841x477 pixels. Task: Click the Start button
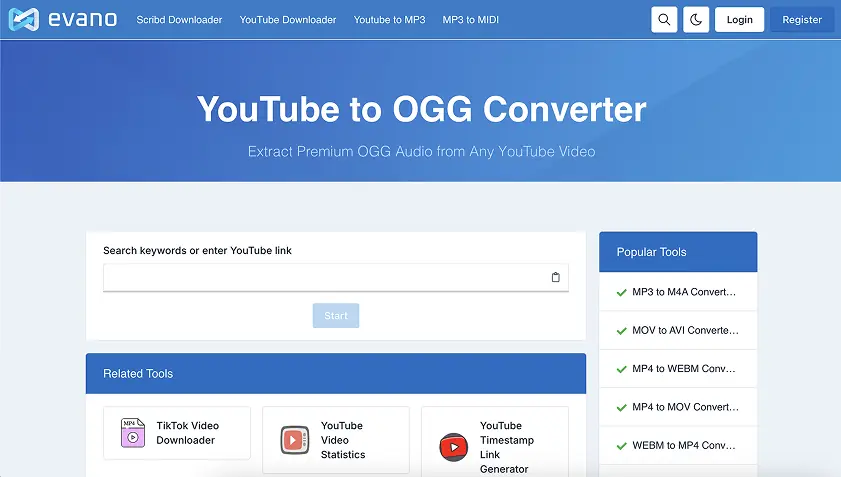click(336, 315)
